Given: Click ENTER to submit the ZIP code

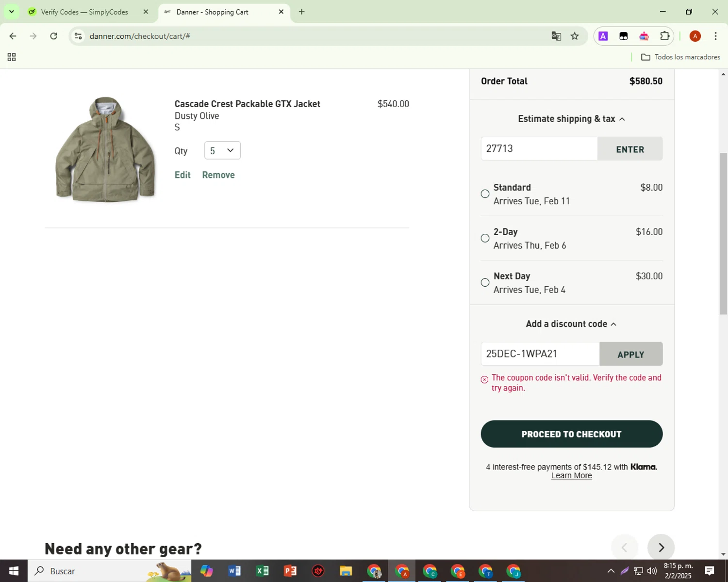Looking at the screenshot, I should tap(630, 149).
